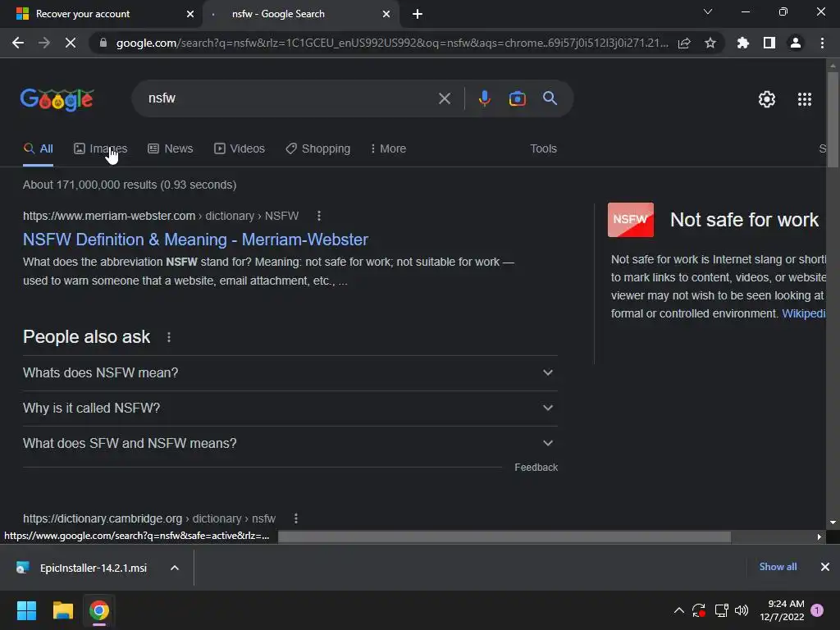Bookmark this page with the star icon
840x630 pixels.
[x=710, y=43]
